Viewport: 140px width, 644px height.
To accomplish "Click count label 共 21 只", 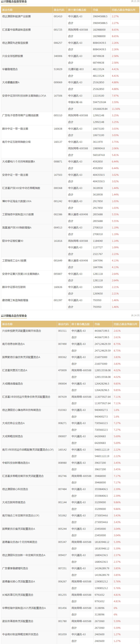I will pyautogui.click(x=135, y=1).
